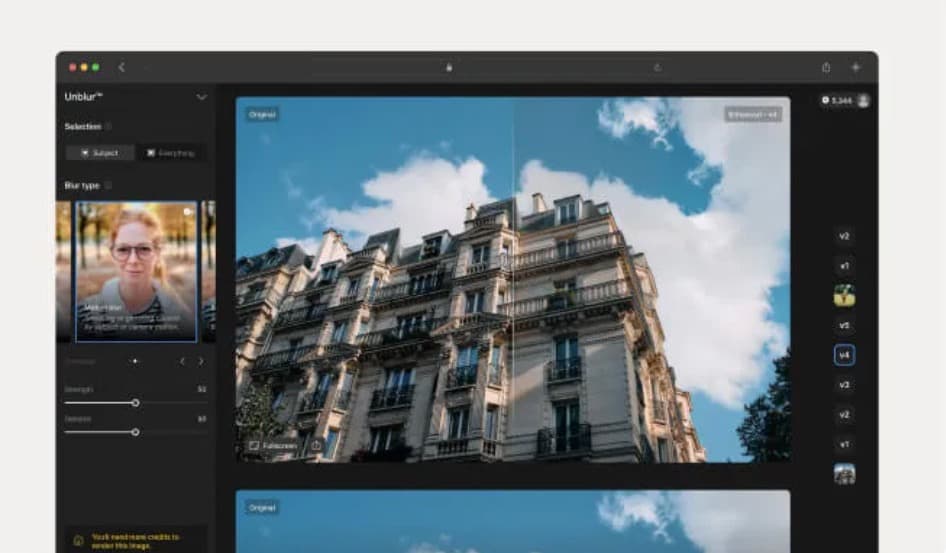Reload the page with the refresh icon
Image resolution: width=946 pixels, height=553 pixels.
(x=658, y=68)
